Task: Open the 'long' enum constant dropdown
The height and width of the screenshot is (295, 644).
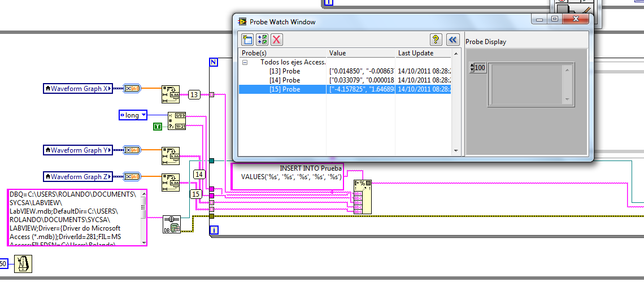Action: click(143, 115)
